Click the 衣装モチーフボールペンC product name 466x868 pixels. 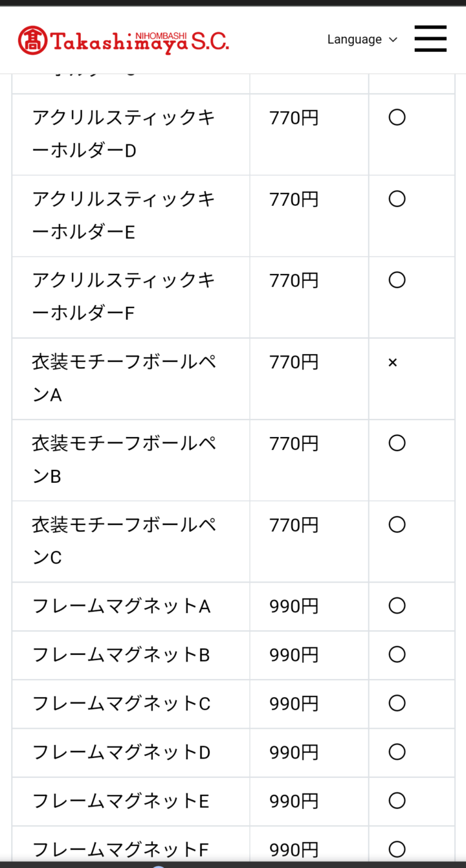click(x=124, y=540)
